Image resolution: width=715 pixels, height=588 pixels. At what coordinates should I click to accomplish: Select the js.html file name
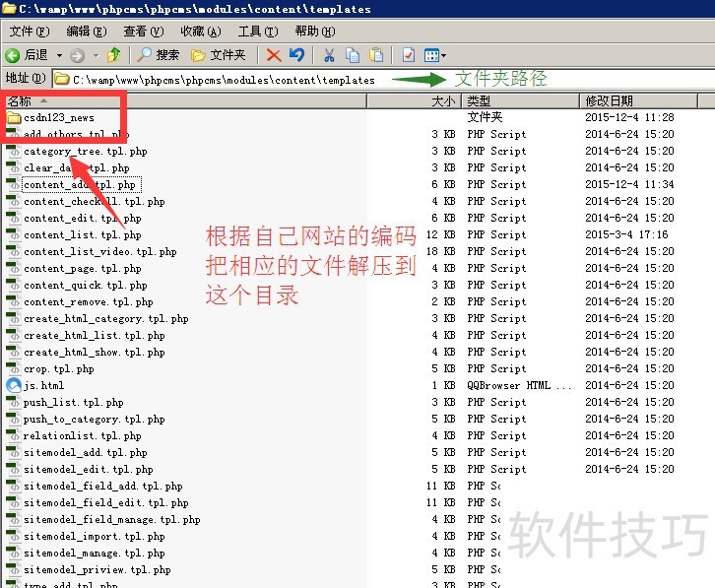pos(43,386)
